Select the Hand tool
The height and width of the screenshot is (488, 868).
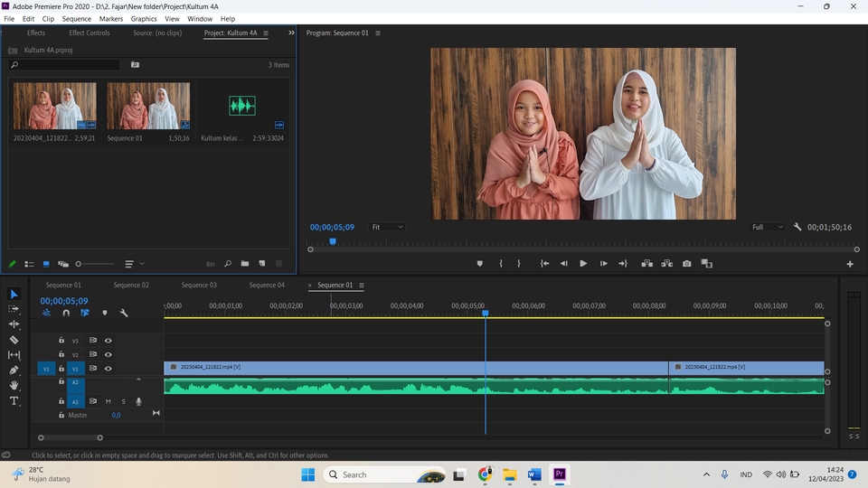click(14, 385)
